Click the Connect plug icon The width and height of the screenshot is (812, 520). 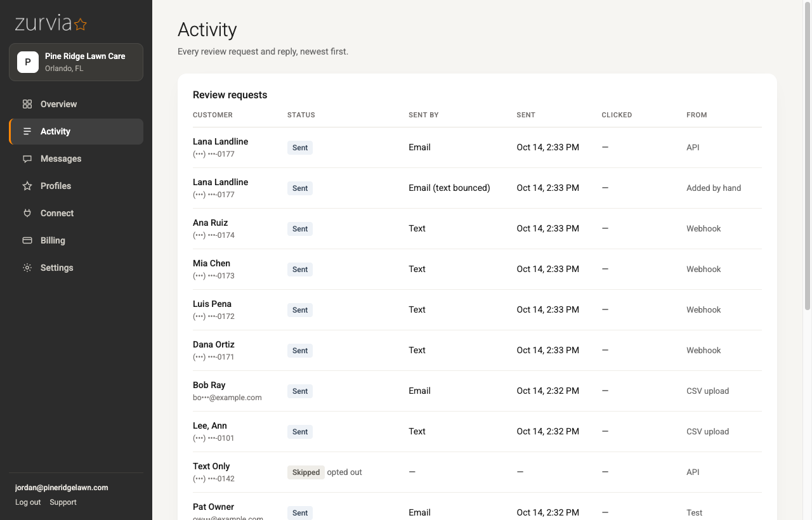pos(27,213)
